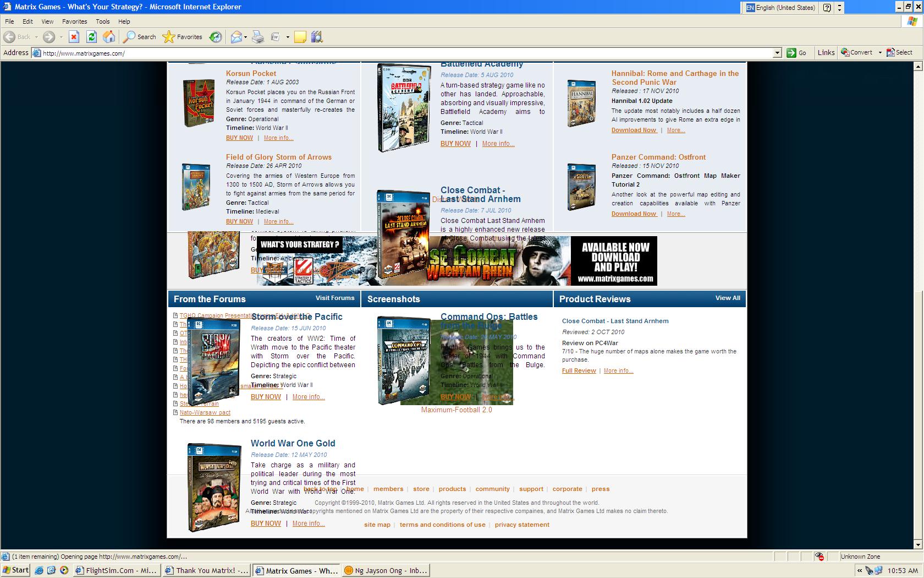Open the Nato-Warsaw pact forum link
This screenshot has height=578, width=924.
pyautogui.click(x=205, y=412)
